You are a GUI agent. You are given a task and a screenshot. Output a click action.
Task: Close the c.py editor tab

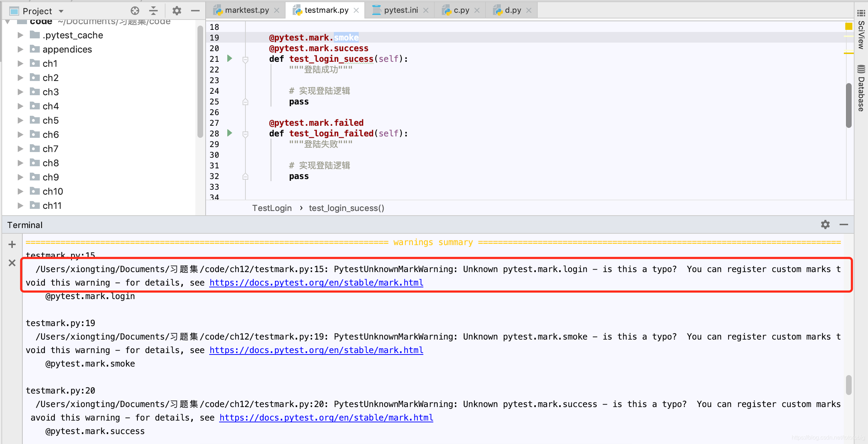477,10
